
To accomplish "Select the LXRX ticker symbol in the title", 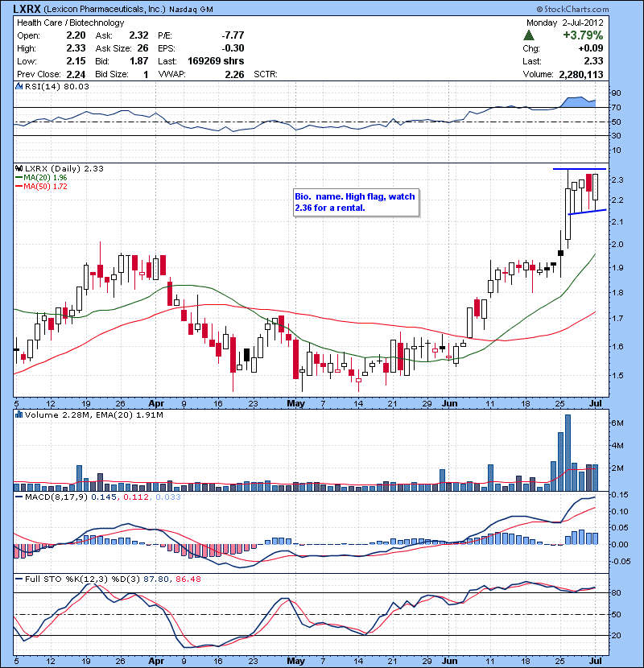I will click(27, 9).
